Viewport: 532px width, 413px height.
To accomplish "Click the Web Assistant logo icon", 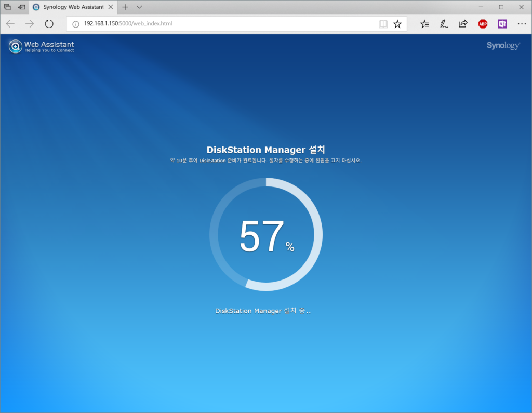I will tap(15, 46).
